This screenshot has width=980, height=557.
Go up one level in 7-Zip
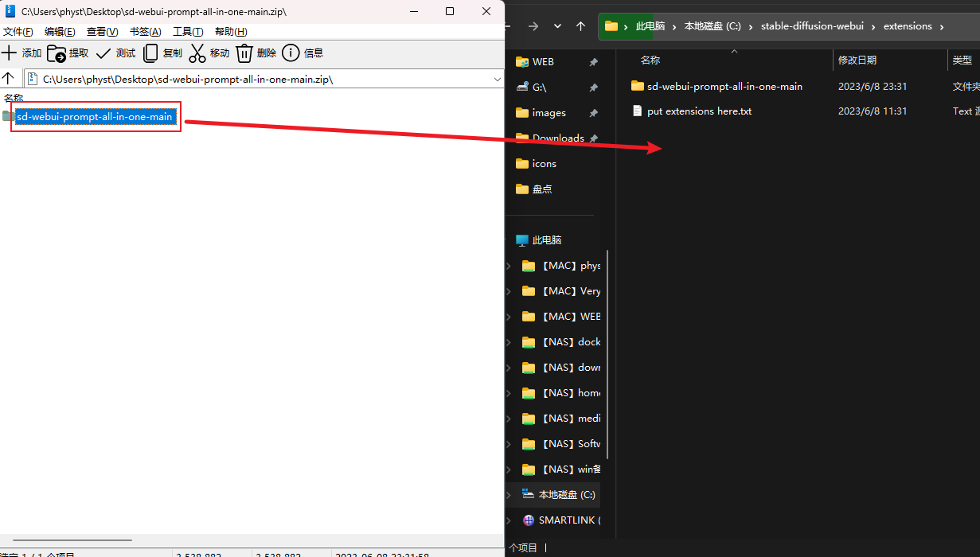(x=9, y=79)
